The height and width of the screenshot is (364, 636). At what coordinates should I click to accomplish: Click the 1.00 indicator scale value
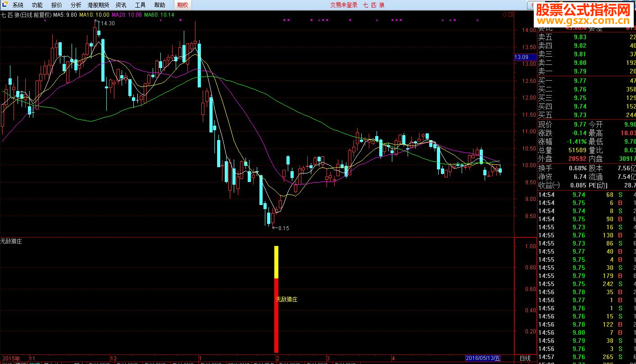[531, 246]
